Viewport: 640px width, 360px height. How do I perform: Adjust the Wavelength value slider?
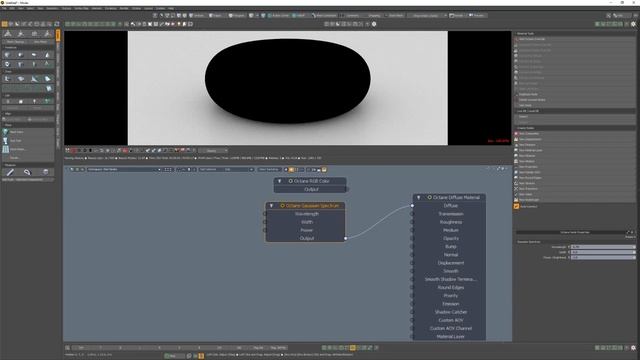(603, 247)
